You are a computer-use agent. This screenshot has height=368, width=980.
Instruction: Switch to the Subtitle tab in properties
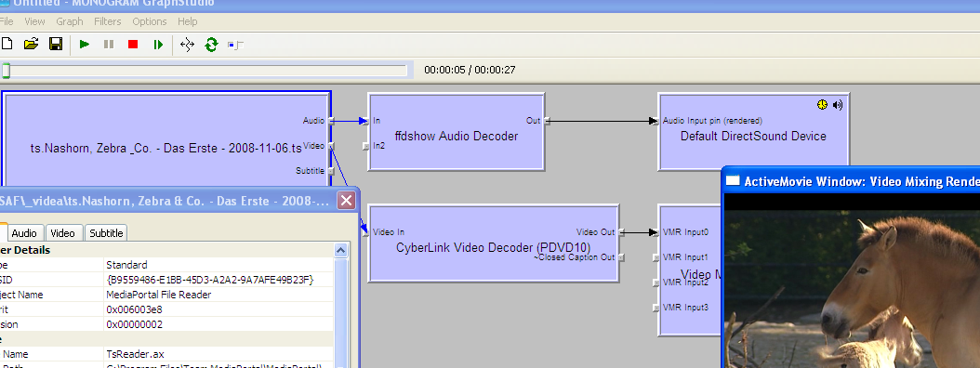(x=106, y=233)
